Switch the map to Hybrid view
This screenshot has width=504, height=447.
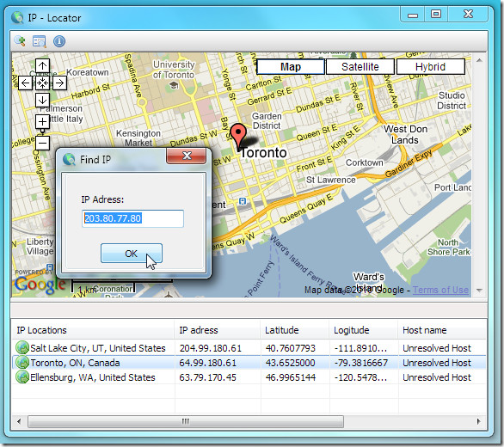point(430,67)
